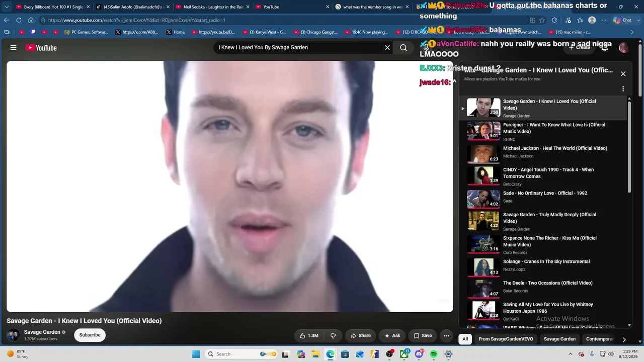644x362 pixels.
Task: Select the From SavageGardenVEVO chip
Action: pyautogui.click(x=506, y=339)
